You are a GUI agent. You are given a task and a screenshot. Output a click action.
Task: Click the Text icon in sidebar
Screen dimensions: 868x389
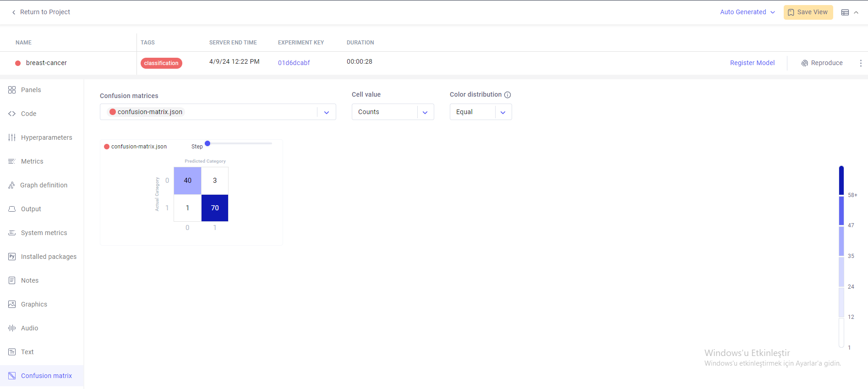point(12,352)
